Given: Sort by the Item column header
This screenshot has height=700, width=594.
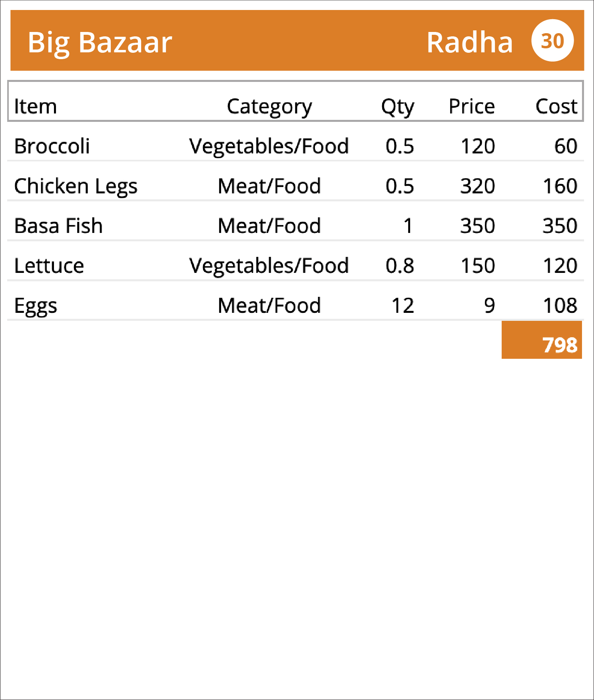Looking at the screenshot, I should click(x=35, y=106).
